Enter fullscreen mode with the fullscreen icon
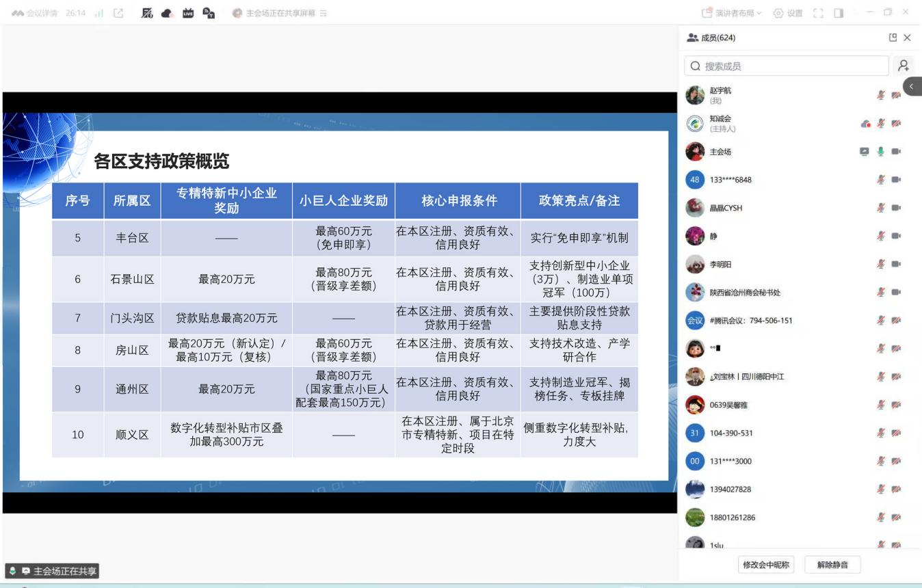 [x=818, y=13]
